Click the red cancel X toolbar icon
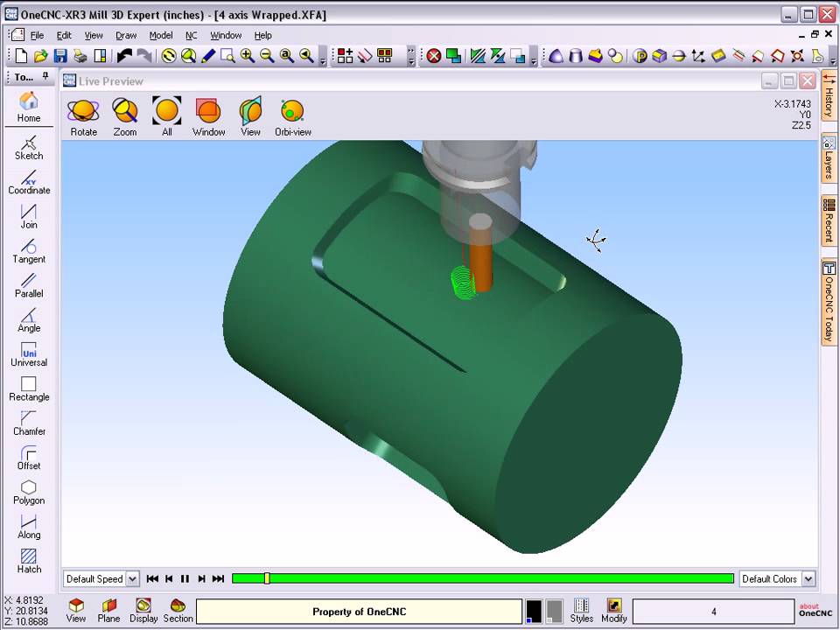This screenshot has height=630, width=840. point(434,56)
